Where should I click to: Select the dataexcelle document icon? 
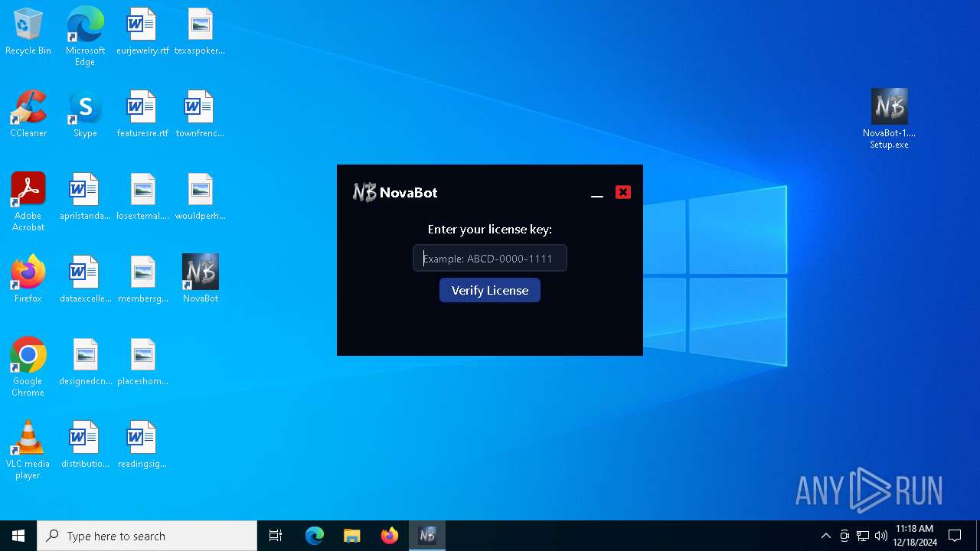tap(85, 280)
